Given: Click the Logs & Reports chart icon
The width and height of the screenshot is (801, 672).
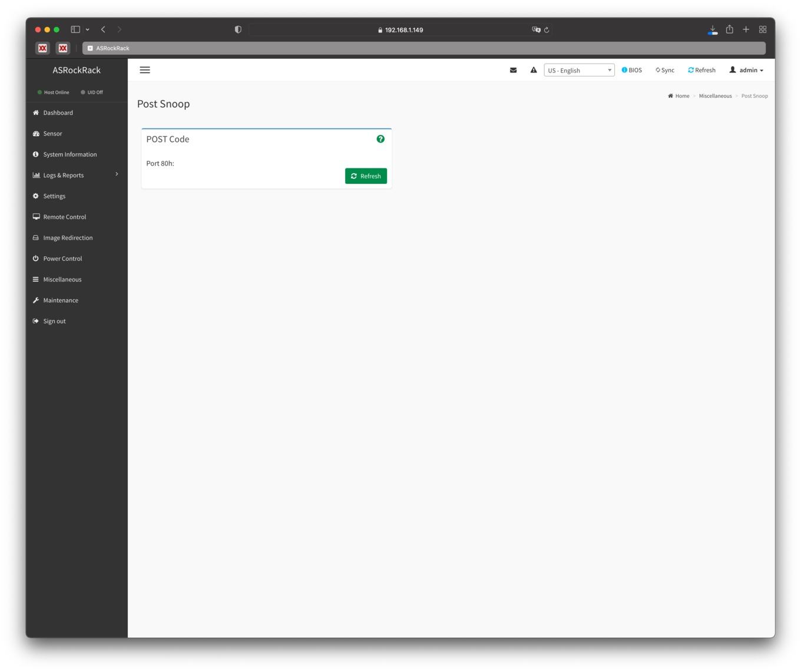Looking at the screenshot, I should 36,175.
